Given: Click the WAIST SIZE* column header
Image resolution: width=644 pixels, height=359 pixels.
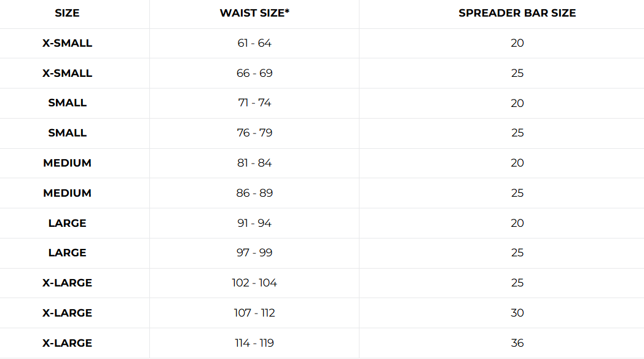Looking at the screenshot, I should (254, 13).
